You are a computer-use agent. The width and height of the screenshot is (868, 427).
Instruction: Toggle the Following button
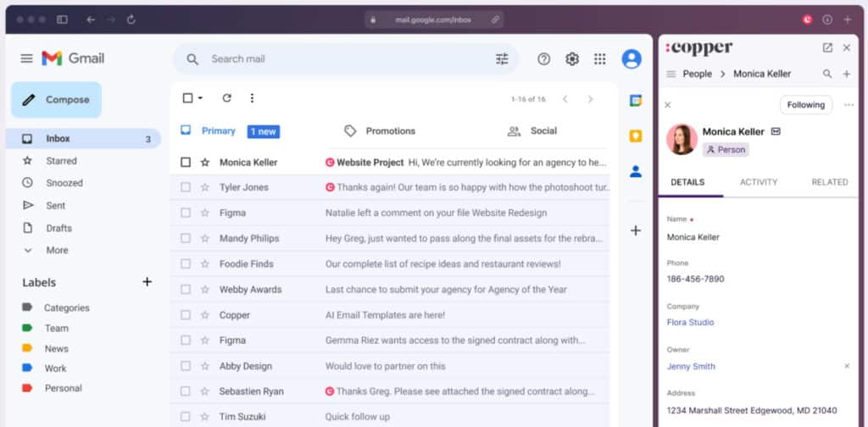[x=805, y=105]
